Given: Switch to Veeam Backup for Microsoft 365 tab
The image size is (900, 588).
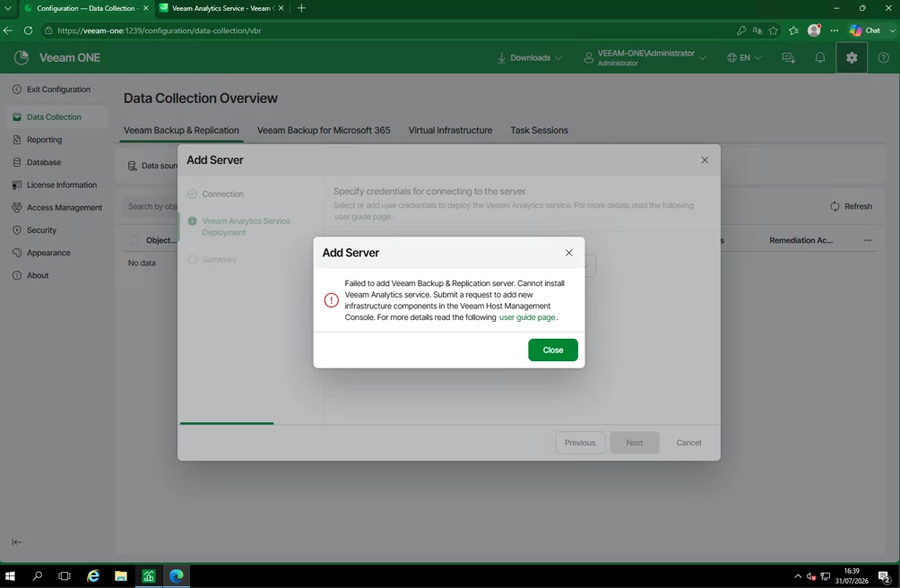Looking at the screenshot, I should tap(324, 130).
